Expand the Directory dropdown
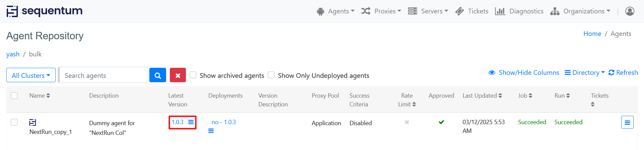The image size is (644, 150). point(585,72)
